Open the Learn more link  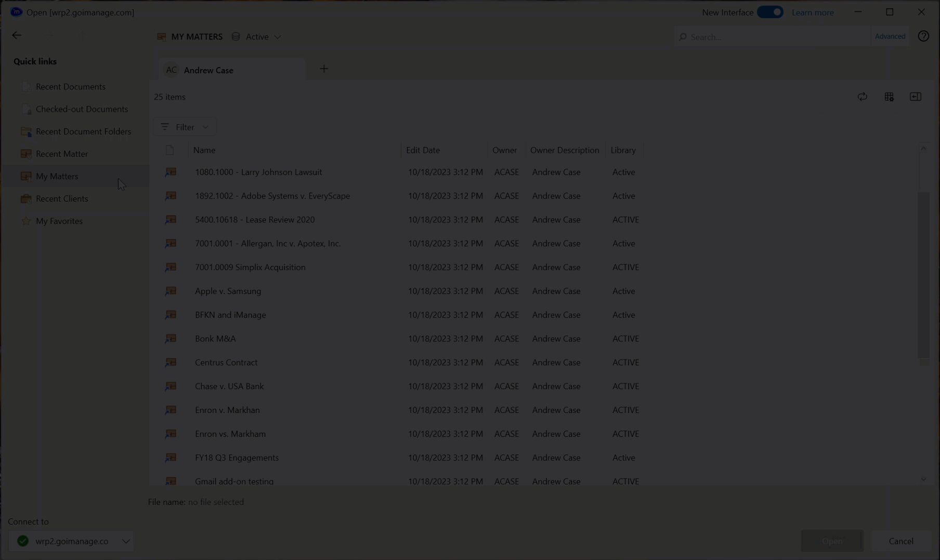click(x=812, y=12)
